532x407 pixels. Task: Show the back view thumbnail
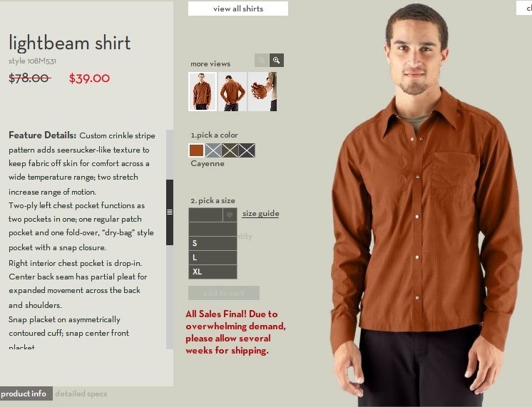point(232,91)
